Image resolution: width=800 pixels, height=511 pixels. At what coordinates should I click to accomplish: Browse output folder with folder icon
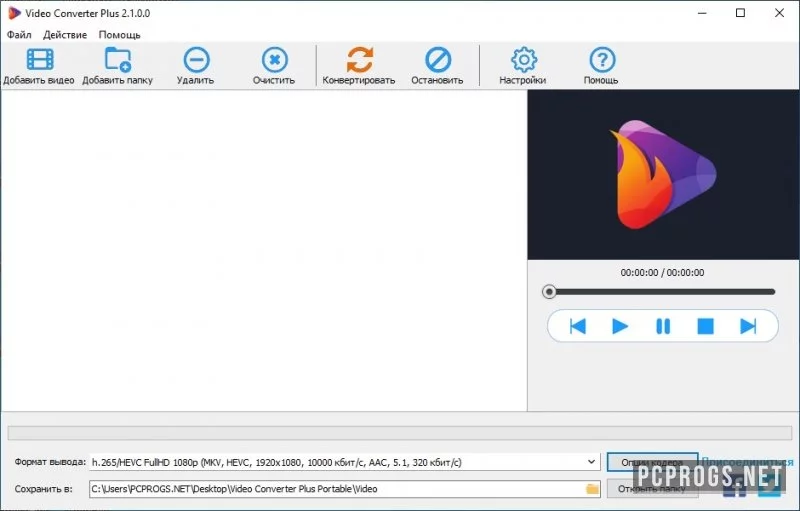click(592, 489)
